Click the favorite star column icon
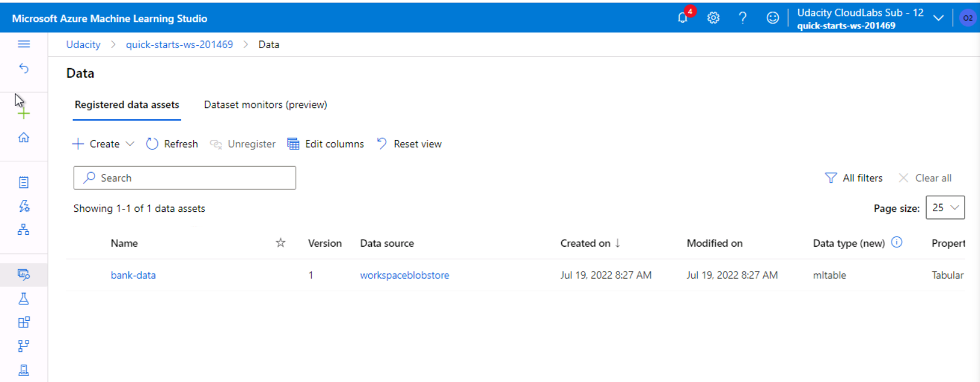 (x=280, y=243)
